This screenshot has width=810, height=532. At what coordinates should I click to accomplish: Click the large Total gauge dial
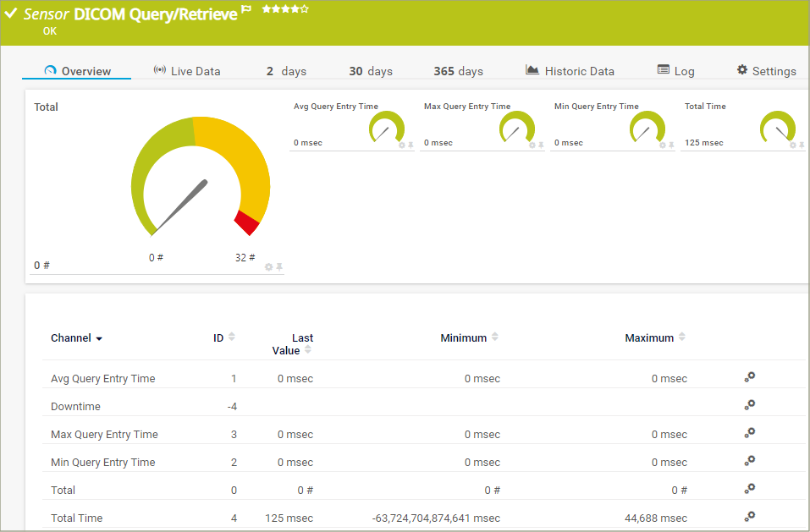click(200, 175)
